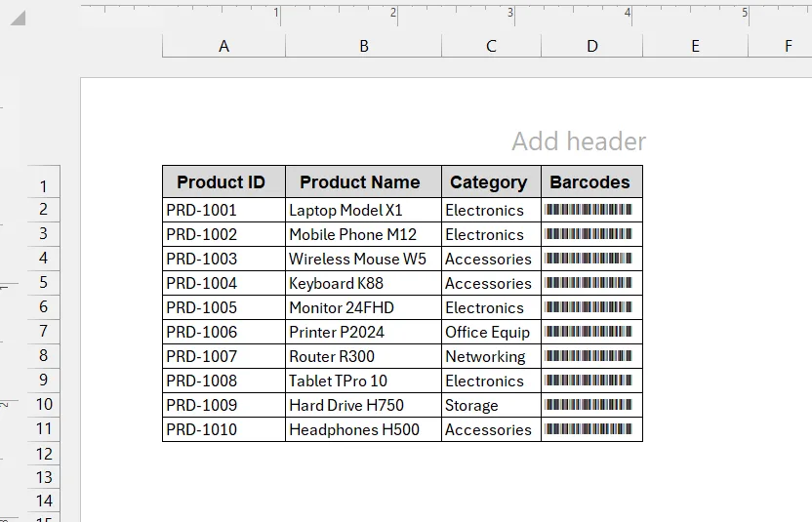Click the barcode for PRD-1001
The width and height of the screenshot is (812, 522).
[x=589, y=209]
